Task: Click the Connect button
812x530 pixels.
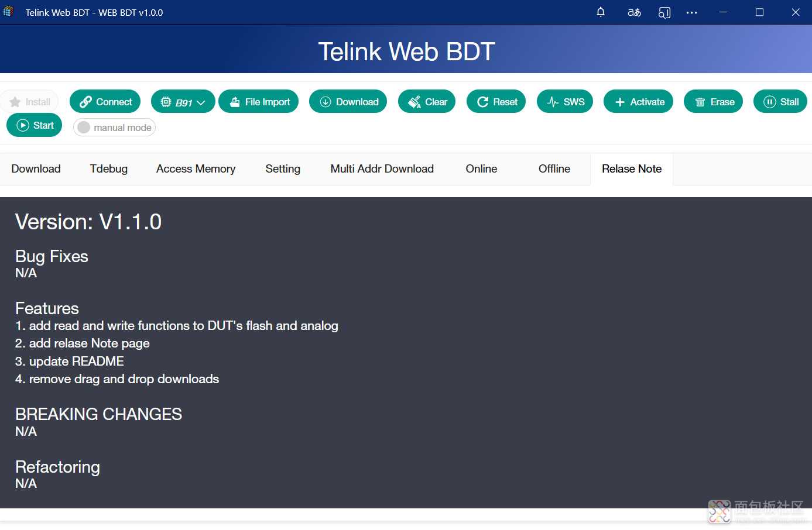Action: [105, 102]
